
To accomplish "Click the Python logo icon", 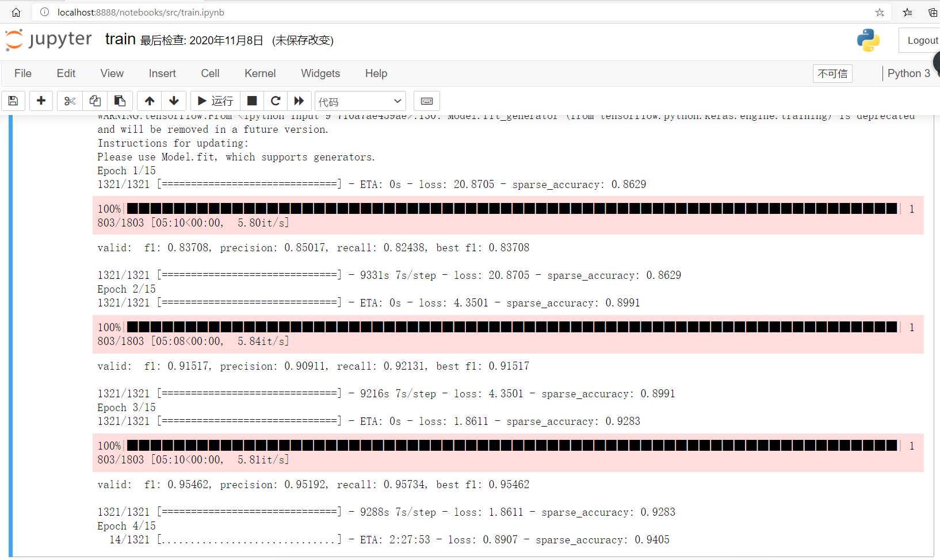I will click(868, 40).
